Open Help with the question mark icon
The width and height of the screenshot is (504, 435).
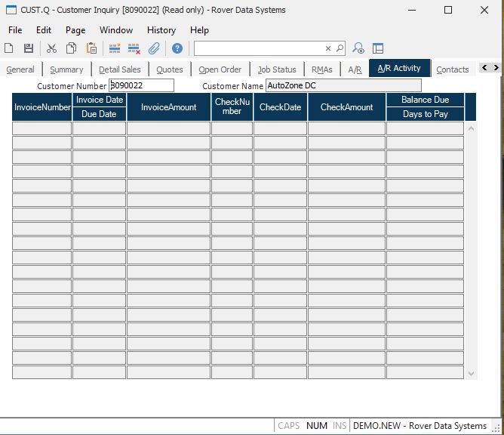click(x=177, y=48)
